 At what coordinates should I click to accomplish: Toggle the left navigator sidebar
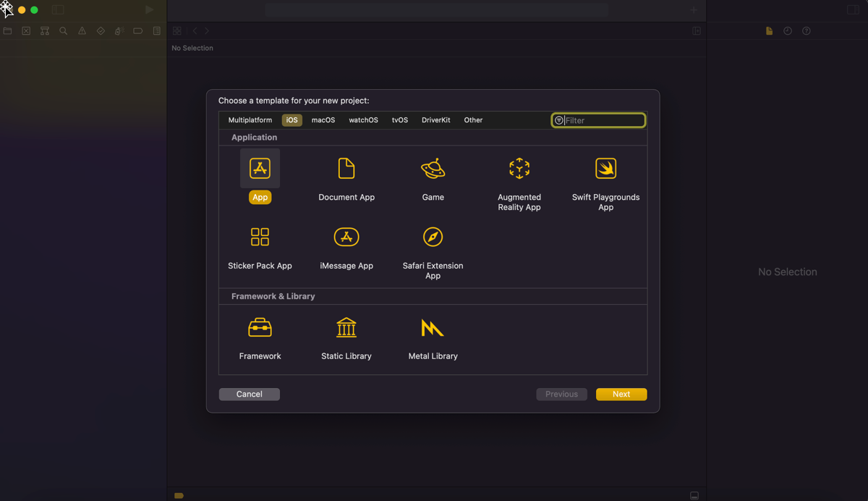click(x=58, y=10)
